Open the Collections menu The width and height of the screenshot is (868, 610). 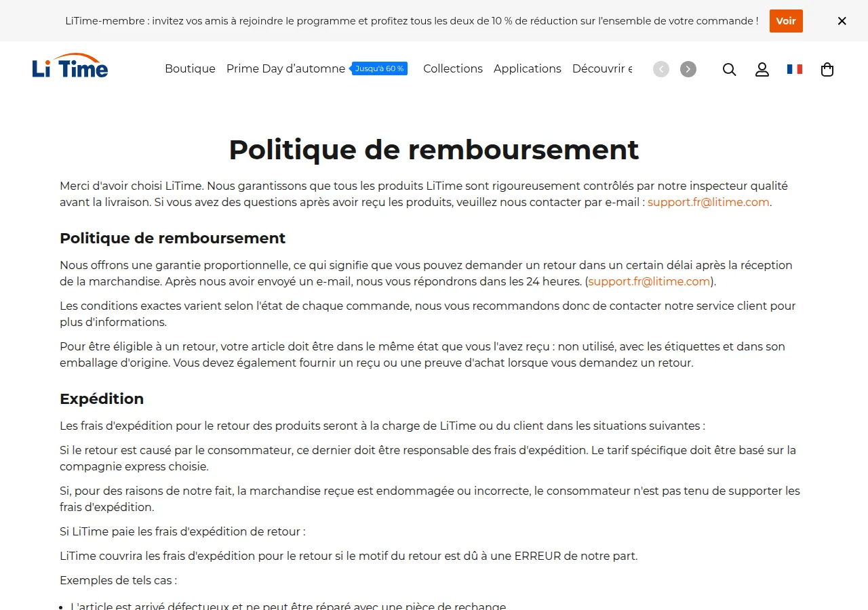(x=453, y=68)
